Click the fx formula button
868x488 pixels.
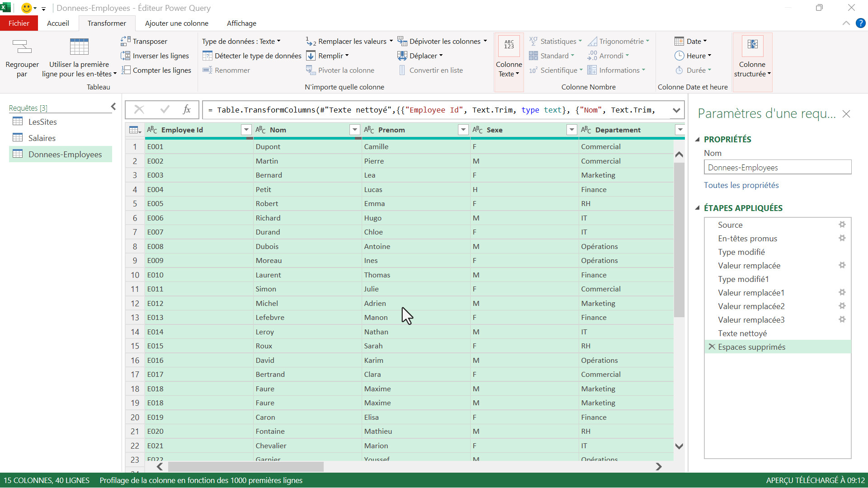click(x=187, y=110)
